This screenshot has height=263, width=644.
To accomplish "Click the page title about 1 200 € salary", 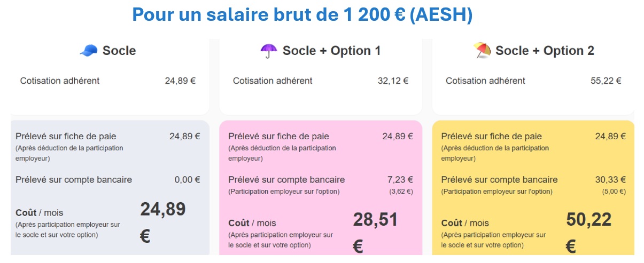I will click(302, 15).
